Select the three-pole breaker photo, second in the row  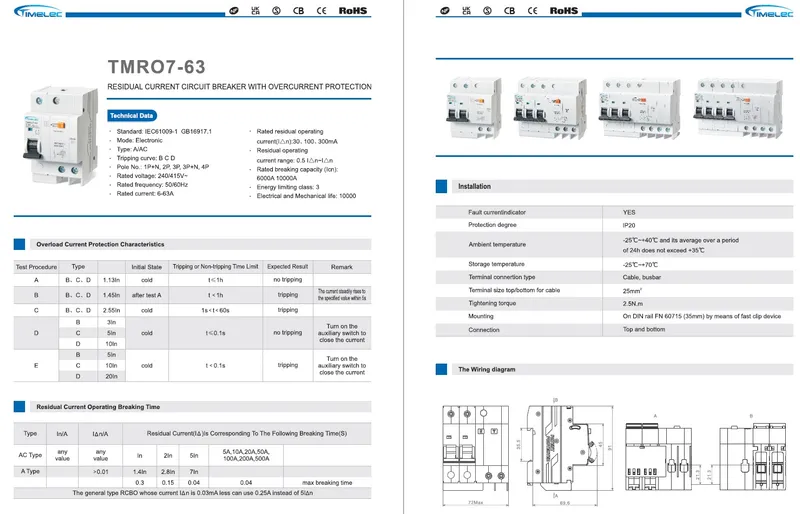[x=550, y=108]
